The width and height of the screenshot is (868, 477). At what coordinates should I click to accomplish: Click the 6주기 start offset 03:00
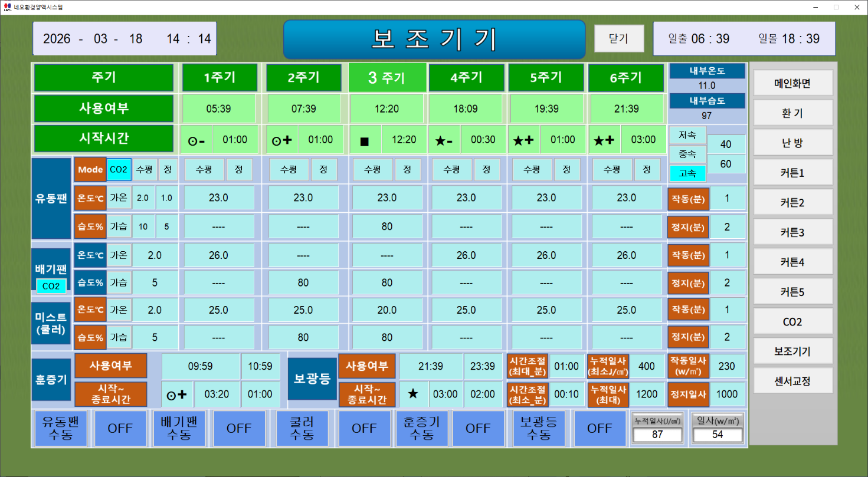tap(643, 140)
